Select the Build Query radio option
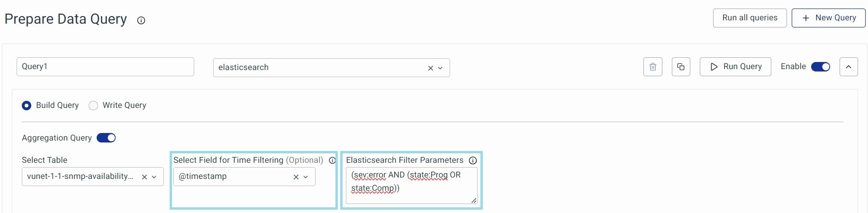 (27, 106)
